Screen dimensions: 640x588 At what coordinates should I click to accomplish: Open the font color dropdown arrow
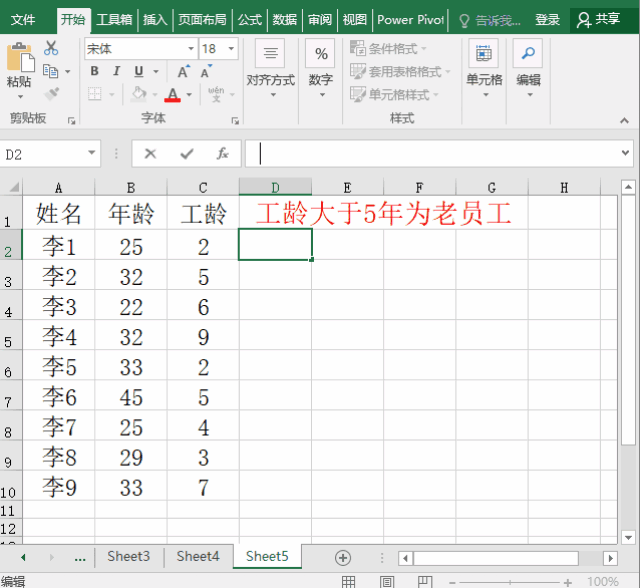coord(189,95)
